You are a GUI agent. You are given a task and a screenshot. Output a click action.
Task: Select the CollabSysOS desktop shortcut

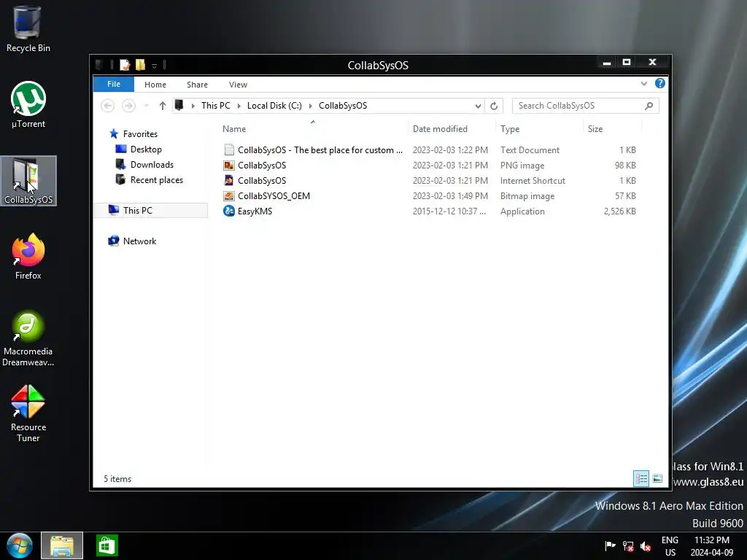click(x=28, y=181)
